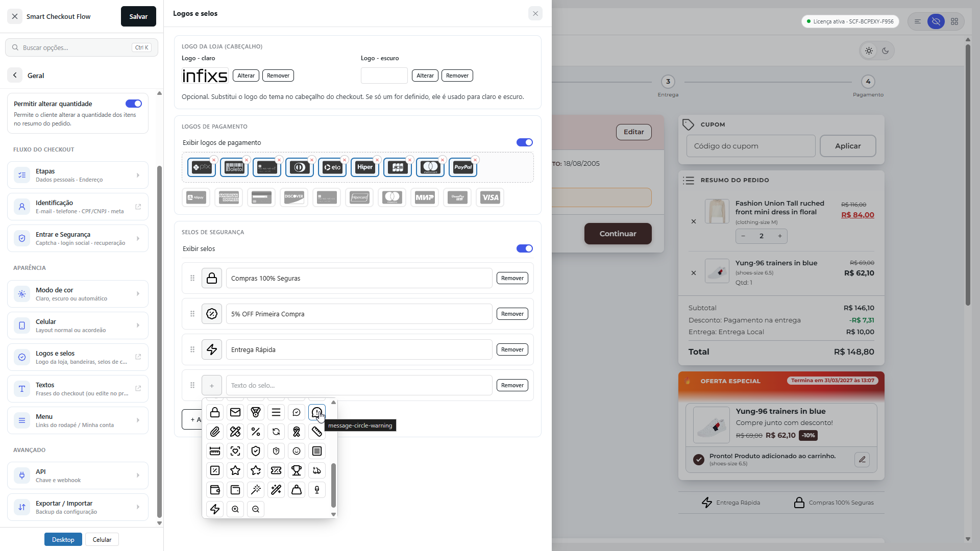This screenshot has width=980, height=551.
Task: Click the Salvar button
Action: pos(138,16)
